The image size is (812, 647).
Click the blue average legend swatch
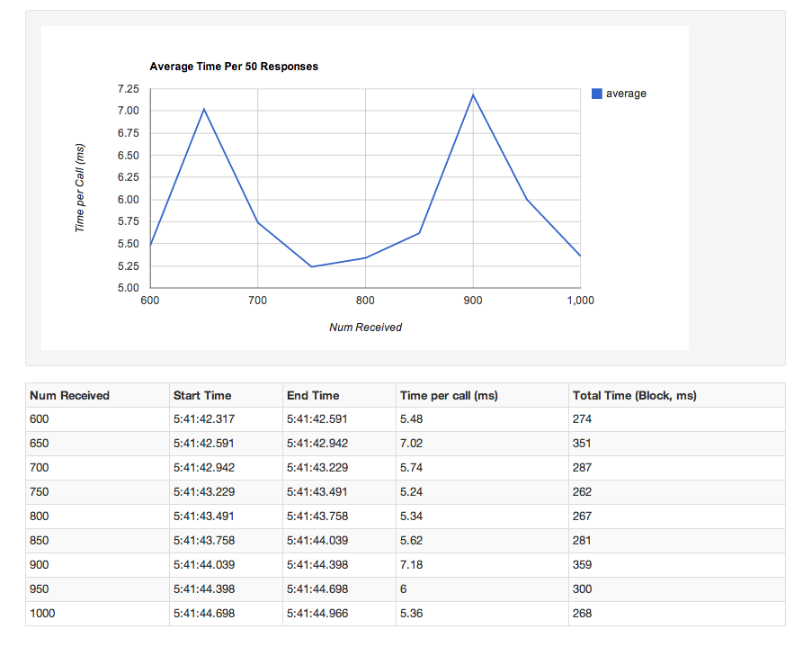596,94
